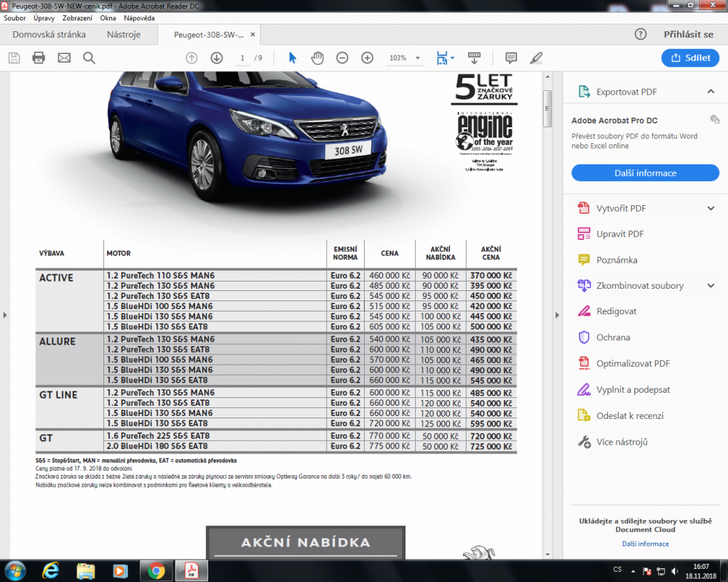Open fit page options dropdown arrow

point(453,58)
